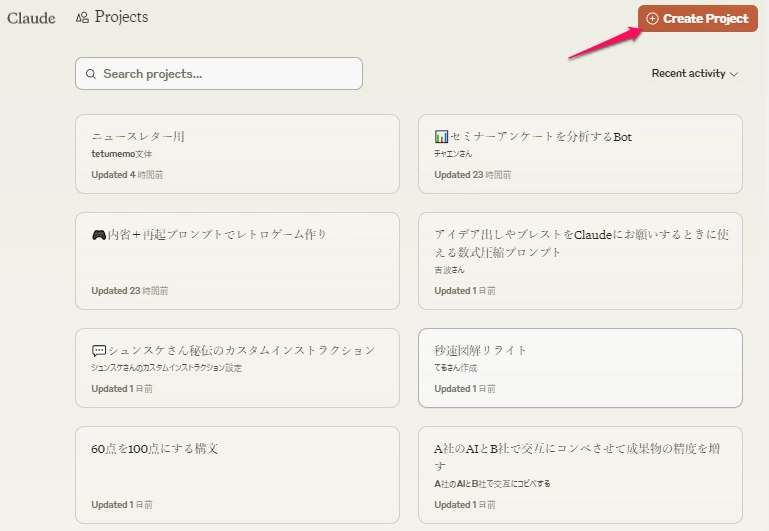Open the ニュースレター用 project card

(237, 154)
